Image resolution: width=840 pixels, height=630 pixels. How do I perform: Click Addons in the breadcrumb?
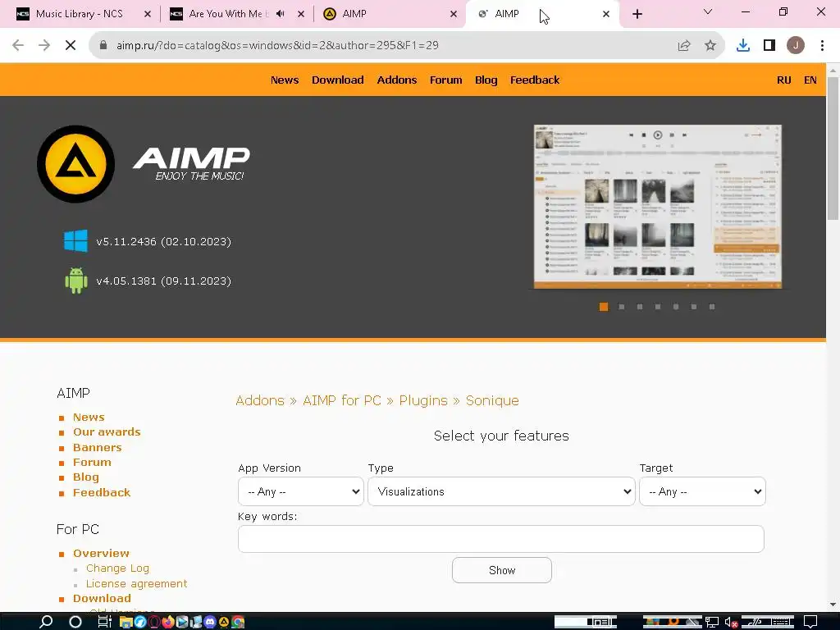(260, 400)
